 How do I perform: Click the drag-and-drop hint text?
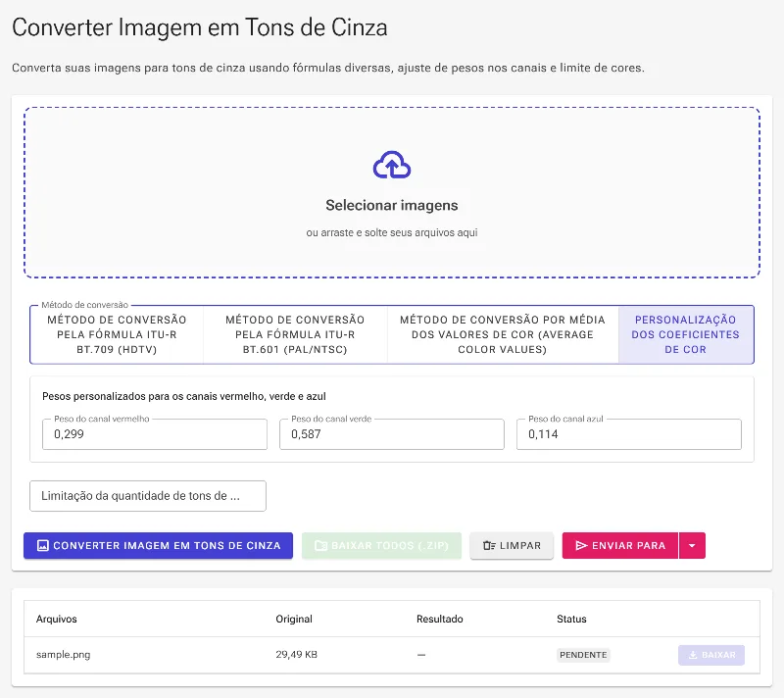(391, 232)
